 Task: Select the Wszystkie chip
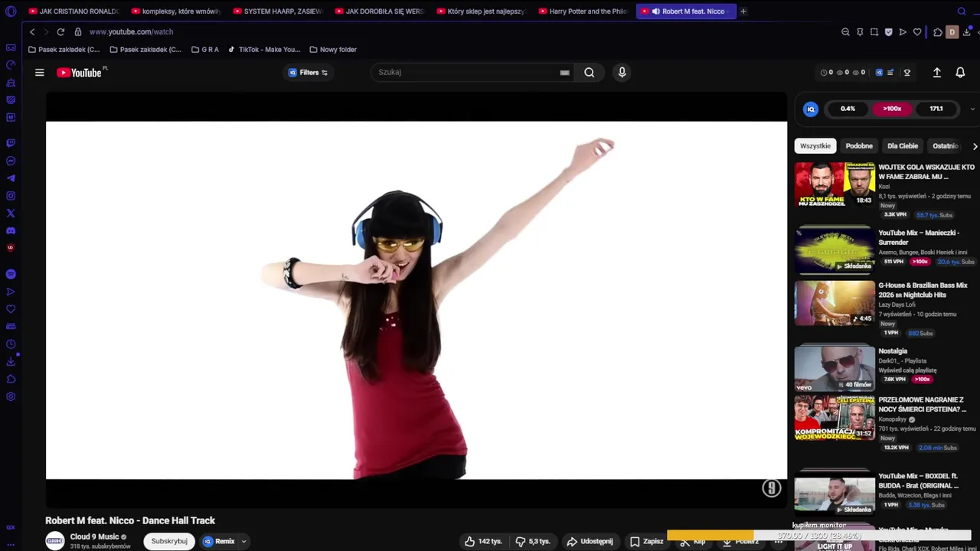[815, 146]
